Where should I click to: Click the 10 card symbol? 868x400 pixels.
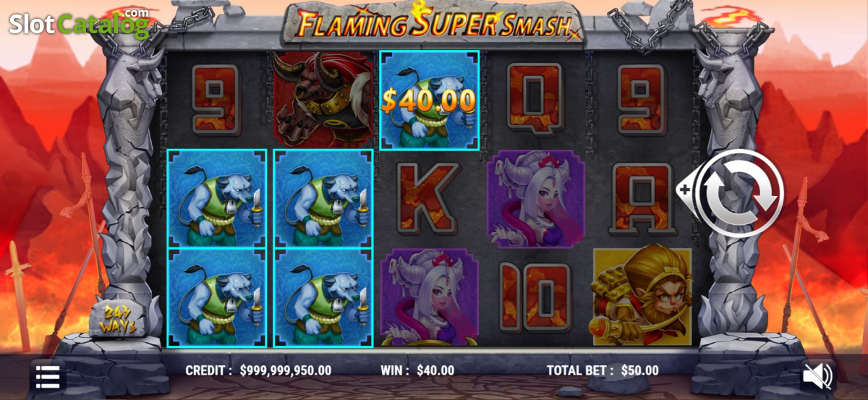(x=535, y=297)
